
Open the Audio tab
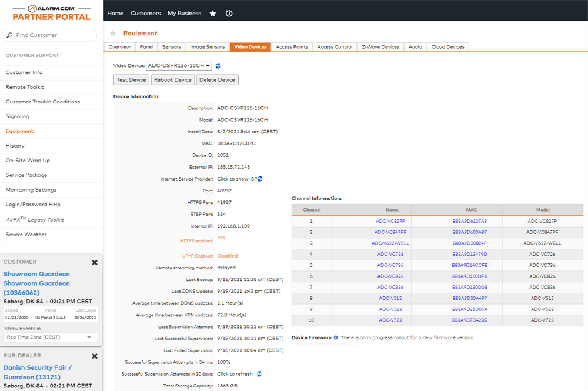pyautogui.click(x=415, y=47)
